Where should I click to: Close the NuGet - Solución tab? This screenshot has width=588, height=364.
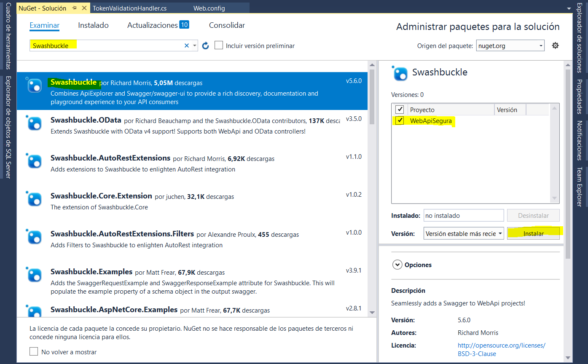click(84, 8)
